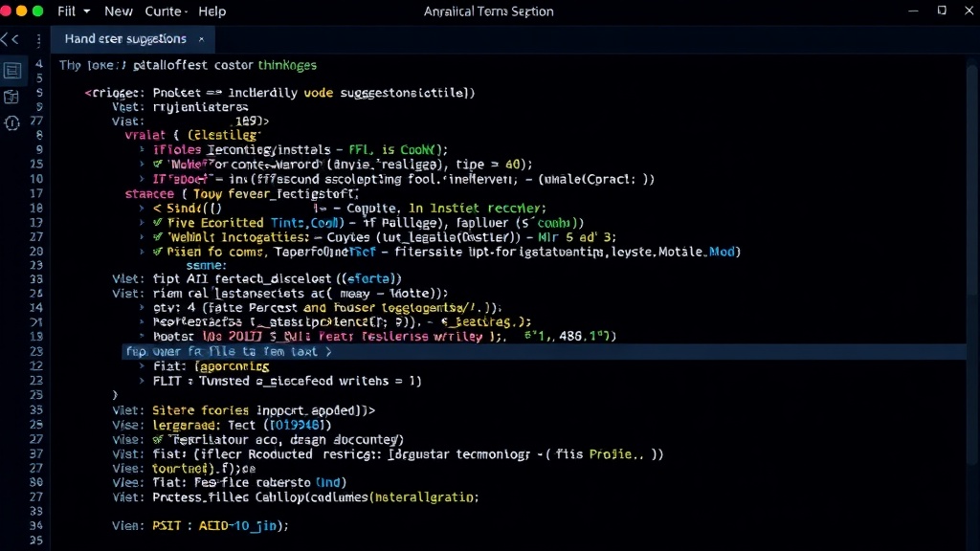Open the package box sidebar icon
This screenshot has height=551, width=980.
point(11,97)
